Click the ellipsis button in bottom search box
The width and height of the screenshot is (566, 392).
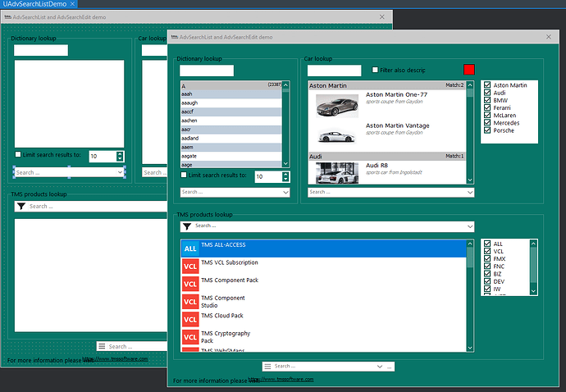389,367
